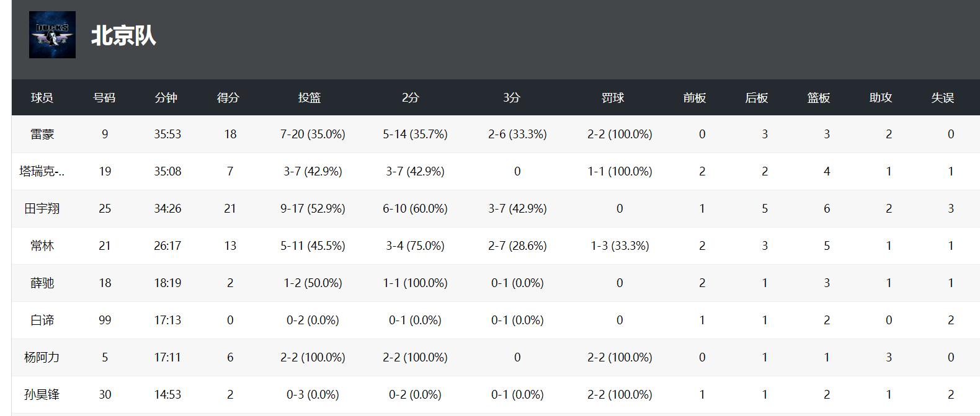Sort table by 球员 column header
980x416 pixels.
point(42,98)
